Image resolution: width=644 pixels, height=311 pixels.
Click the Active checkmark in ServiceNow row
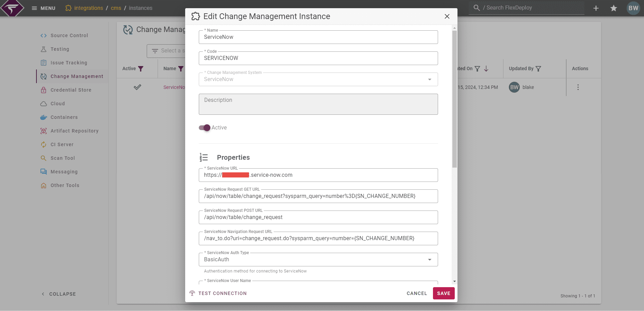click(137, 87)
